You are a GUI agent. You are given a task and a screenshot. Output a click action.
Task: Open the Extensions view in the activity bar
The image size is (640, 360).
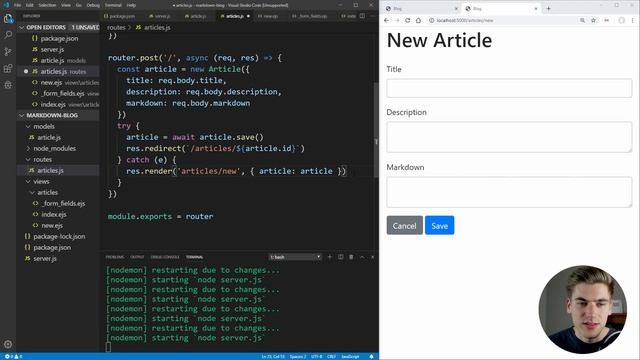(x=8, y=68)
